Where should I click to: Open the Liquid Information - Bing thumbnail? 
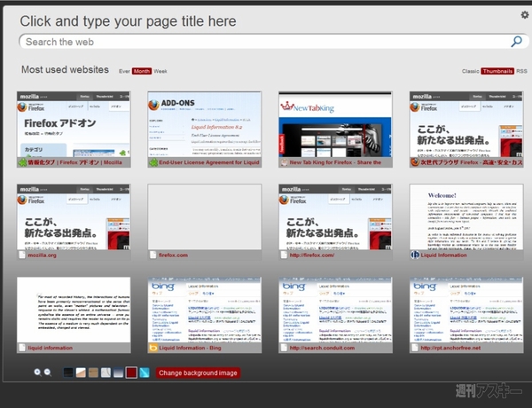pyautogui.click(x=204, y=310)
